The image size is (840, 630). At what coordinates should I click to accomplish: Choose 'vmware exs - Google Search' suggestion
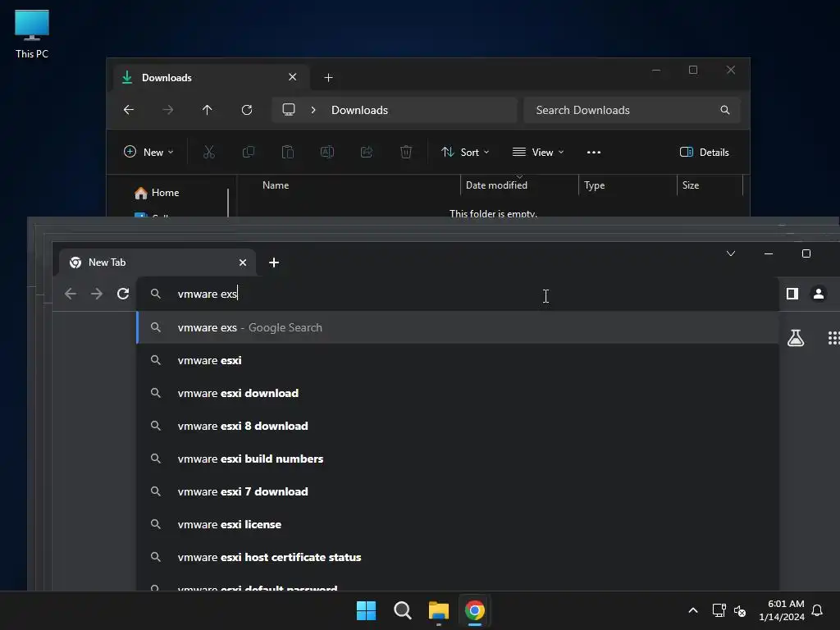pos(458,327)
